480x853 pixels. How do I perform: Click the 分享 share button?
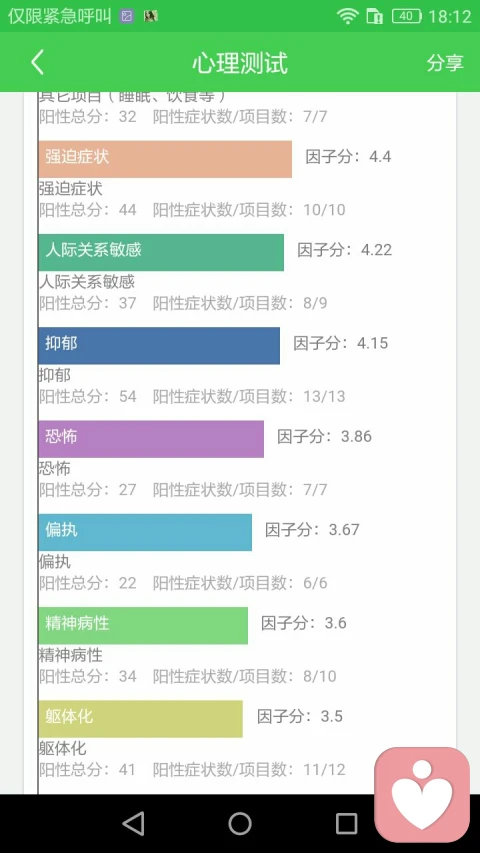pos(445,63)
